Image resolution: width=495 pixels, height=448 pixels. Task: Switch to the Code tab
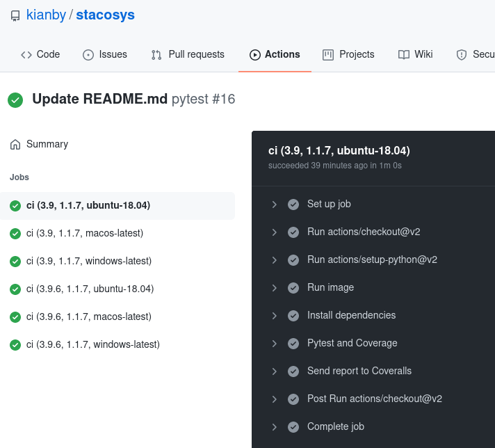click(40, 54)
